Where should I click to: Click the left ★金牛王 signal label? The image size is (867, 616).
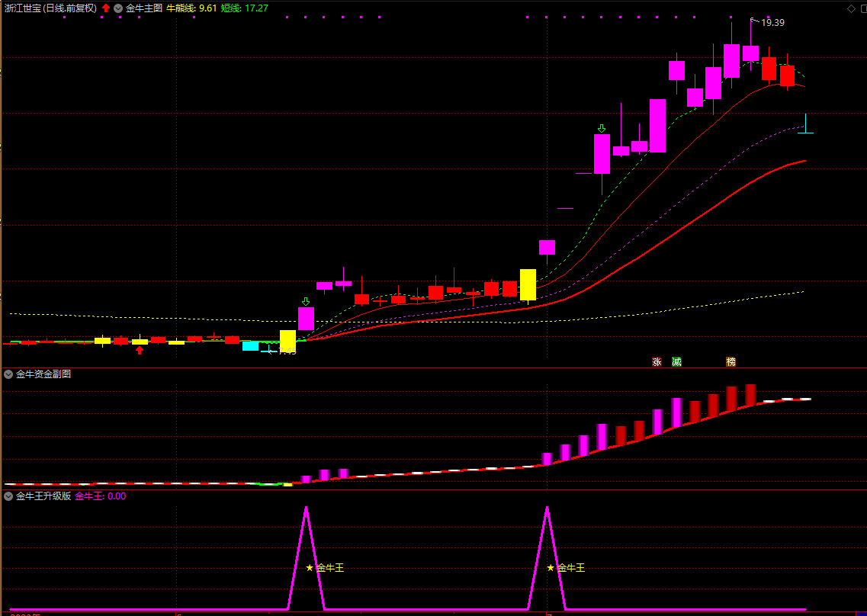coord(325,568)
